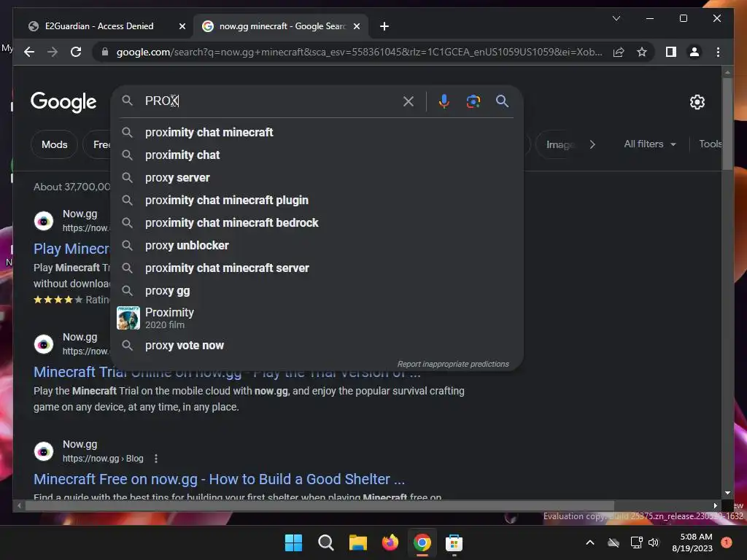This screenshot has height=560, width=747.
Task: Click into the Google search input
Action: (x=269, y=101)
